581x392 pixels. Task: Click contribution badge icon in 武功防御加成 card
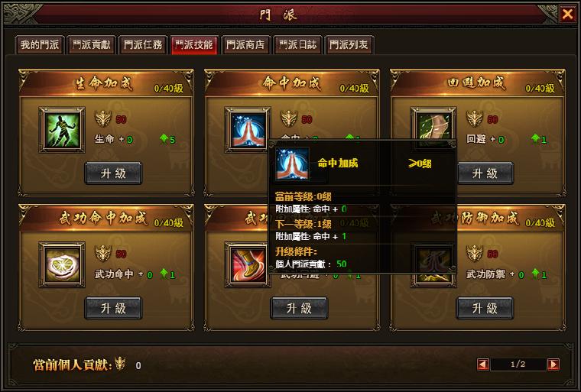point(475,254)
